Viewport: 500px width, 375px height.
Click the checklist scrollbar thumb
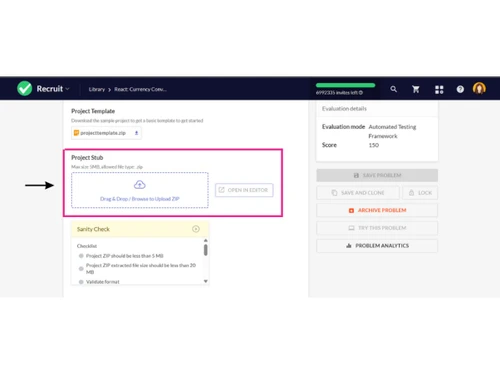tap(206, 250)
